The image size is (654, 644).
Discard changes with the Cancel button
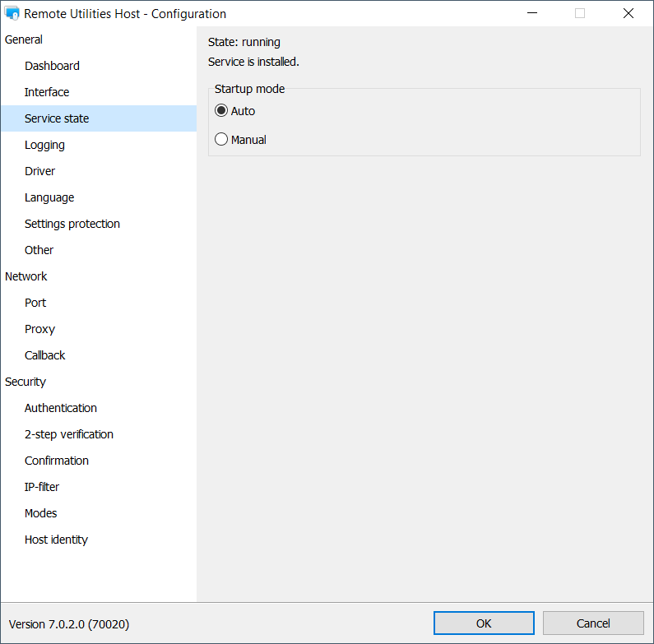click(593, 623)
